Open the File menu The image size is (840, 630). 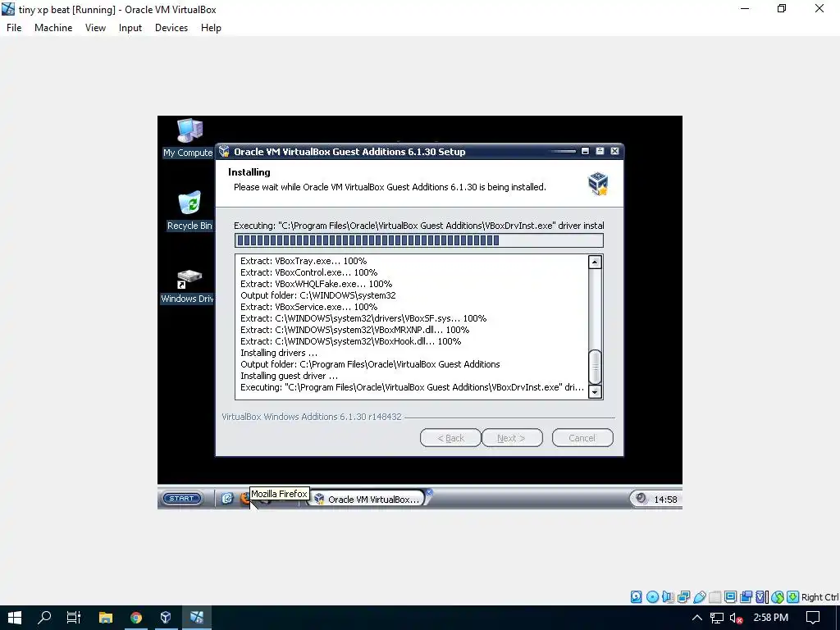pyautogui.click(x=14, y=28)
